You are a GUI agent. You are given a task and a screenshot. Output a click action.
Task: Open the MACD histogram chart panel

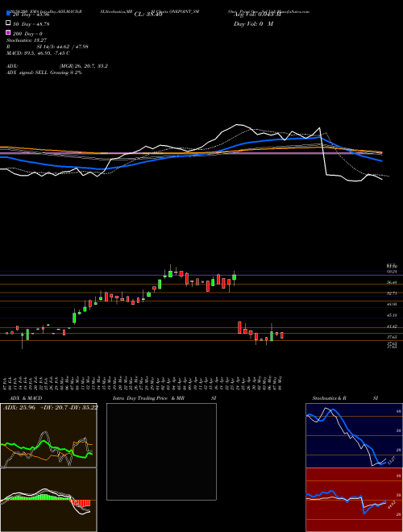click(x=48, y=500)
